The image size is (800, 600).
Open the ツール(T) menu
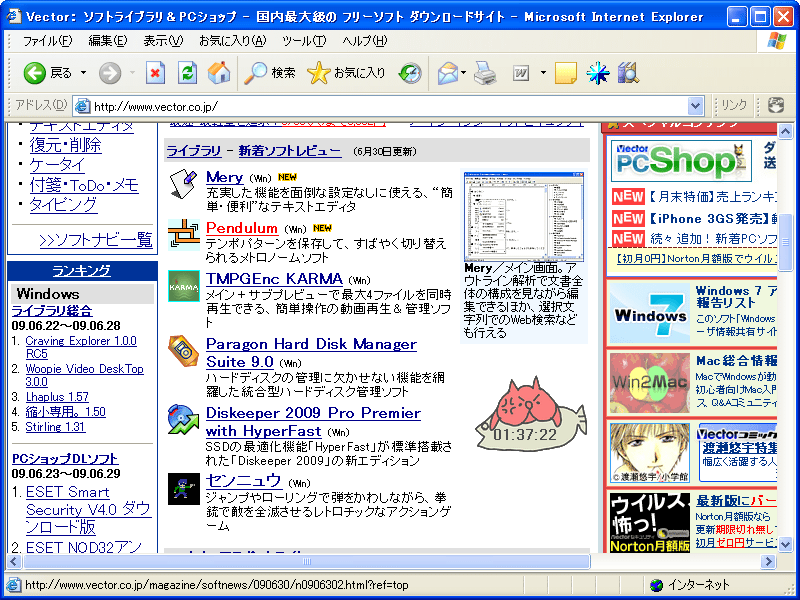coord(304,41)
